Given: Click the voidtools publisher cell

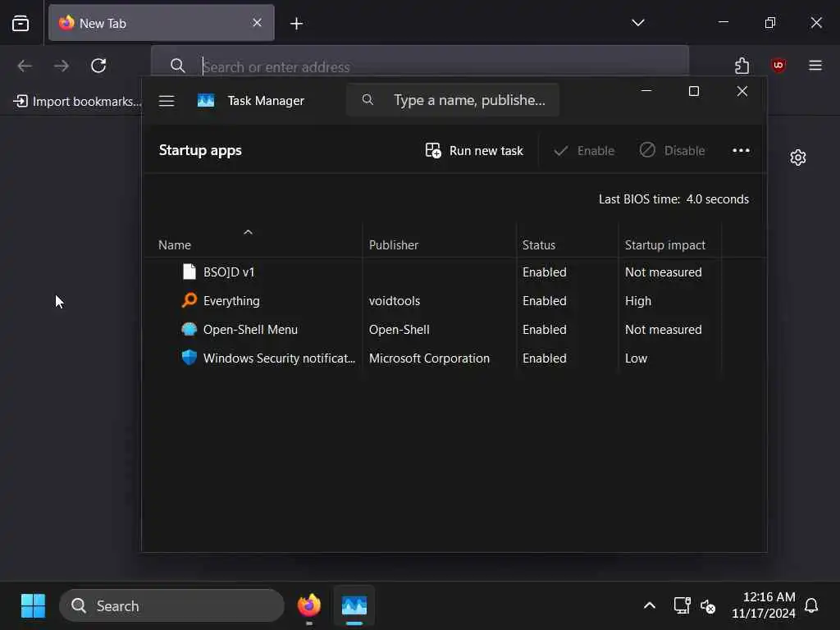Looking at the screenshot, I should coord(395,301).
